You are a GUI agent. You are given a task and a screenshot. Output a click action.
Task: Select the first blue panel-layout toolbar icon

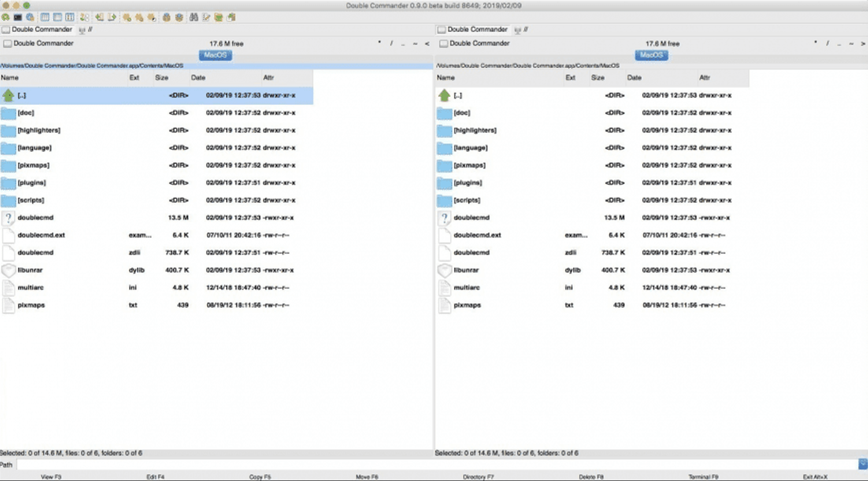45,17
